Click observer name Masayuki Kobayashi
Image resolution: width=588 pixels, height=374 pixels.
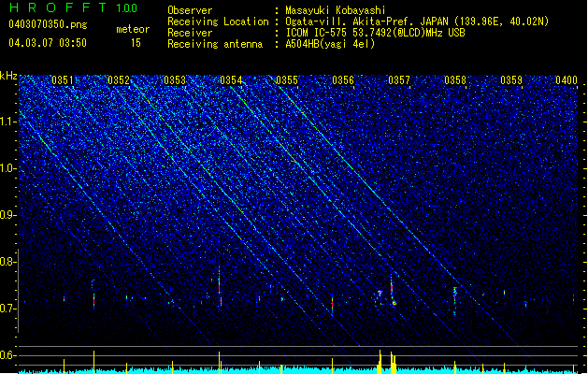coord(336,10)
